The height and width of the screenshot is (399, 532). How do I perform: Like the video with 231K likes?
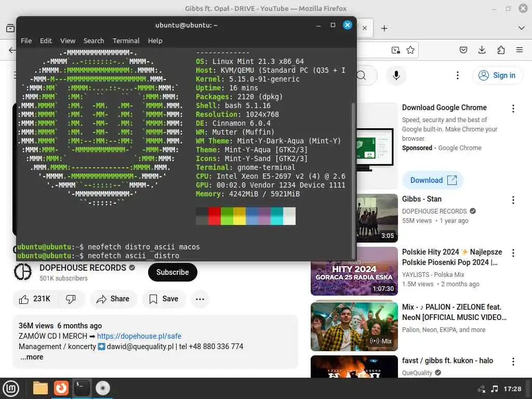[35, 299]
